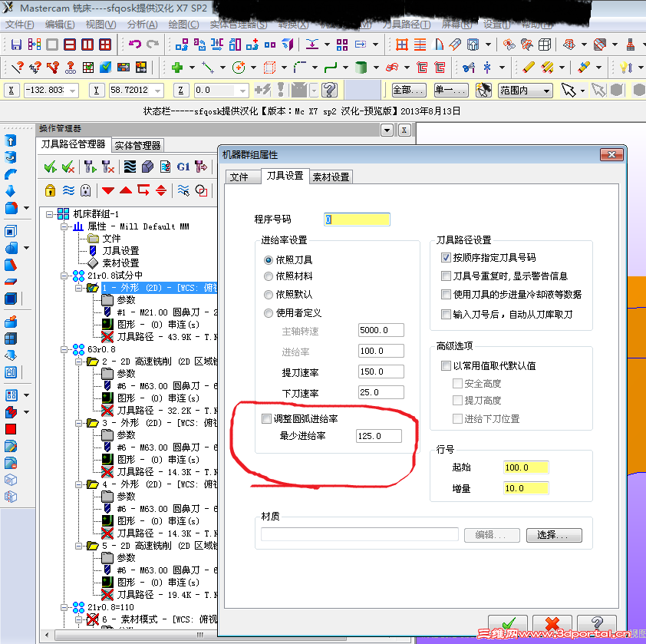Check 输入刀号后,自动从刀库取刀 box

446,315
